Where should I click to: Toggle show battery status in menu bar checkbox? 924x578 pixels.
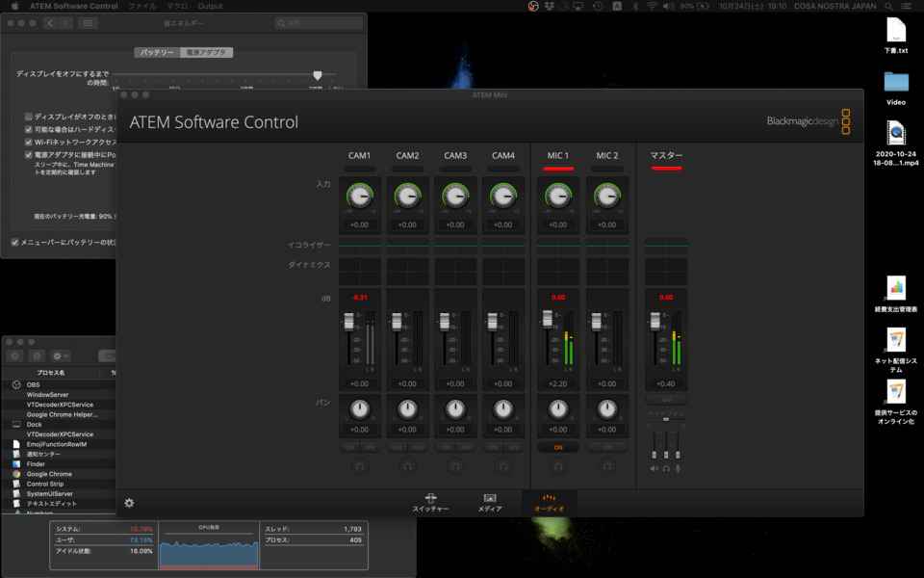tap(14, 242)
